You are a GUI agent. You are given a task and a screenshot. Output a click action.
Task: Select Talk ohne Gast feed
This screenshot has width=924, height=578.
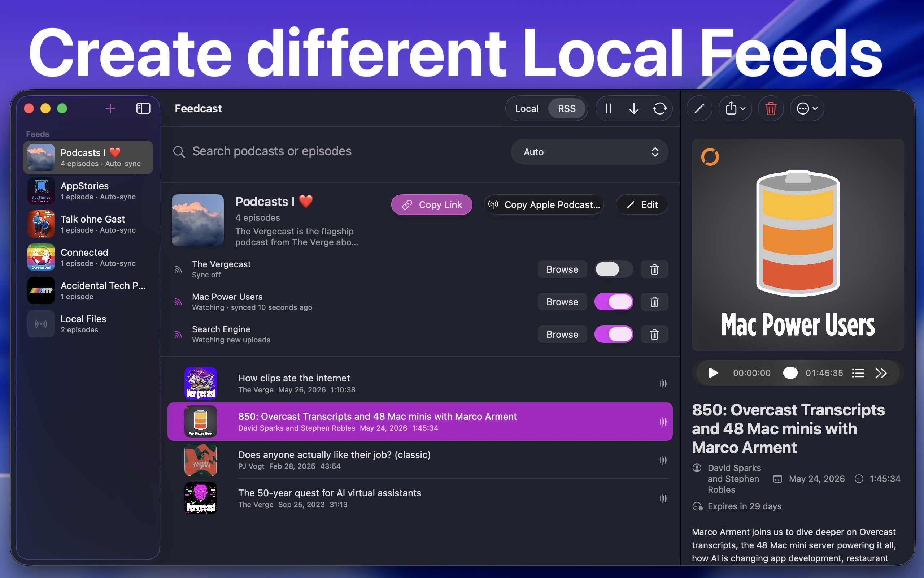point(88,224)
